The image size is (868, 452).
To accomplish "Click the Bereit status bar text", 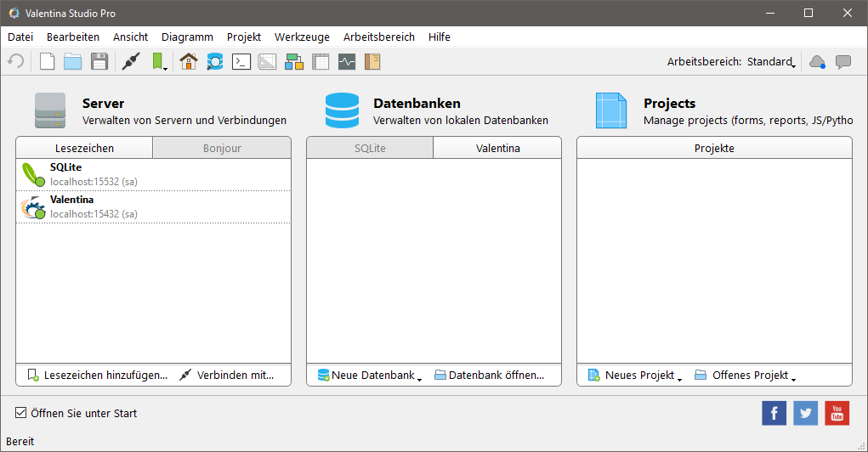I will (x=20, y=442).
